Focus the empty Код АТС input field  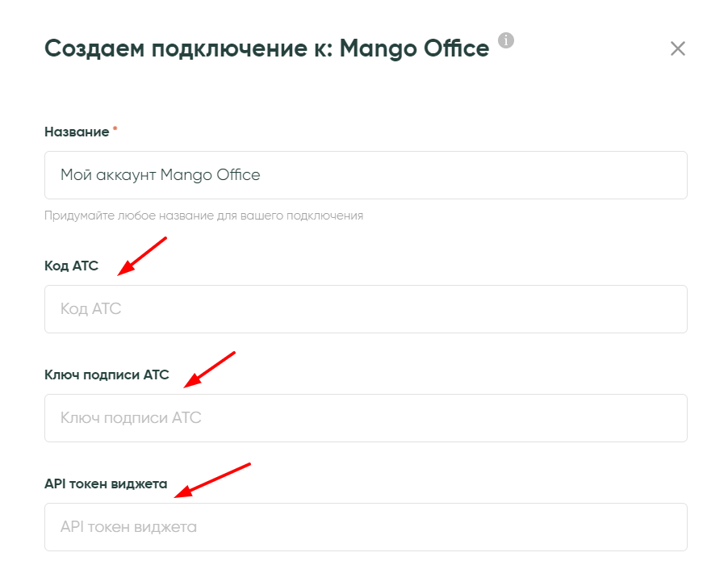[x=366, y=309]
